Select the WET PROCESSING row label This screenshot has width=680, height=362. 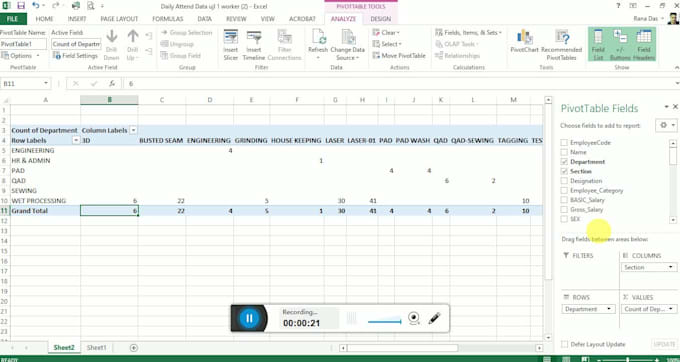pyautogui.click(x=39, y=201)
